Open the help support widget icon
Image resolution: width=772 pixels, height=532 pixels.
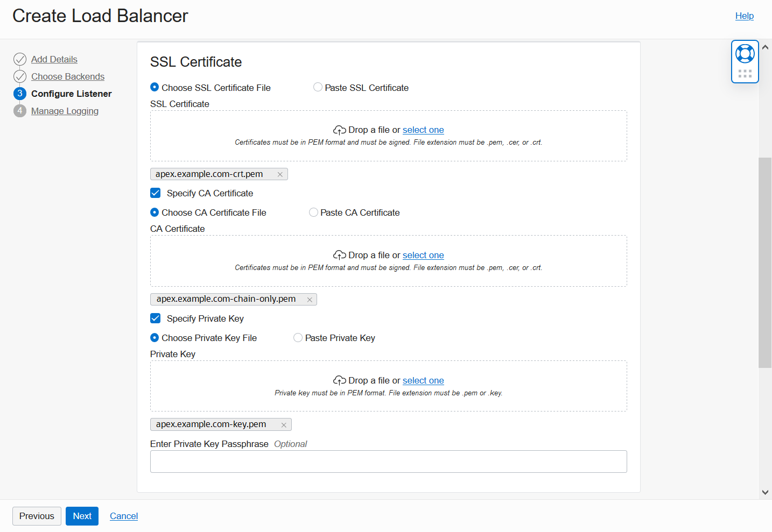[x=745, y=54]
